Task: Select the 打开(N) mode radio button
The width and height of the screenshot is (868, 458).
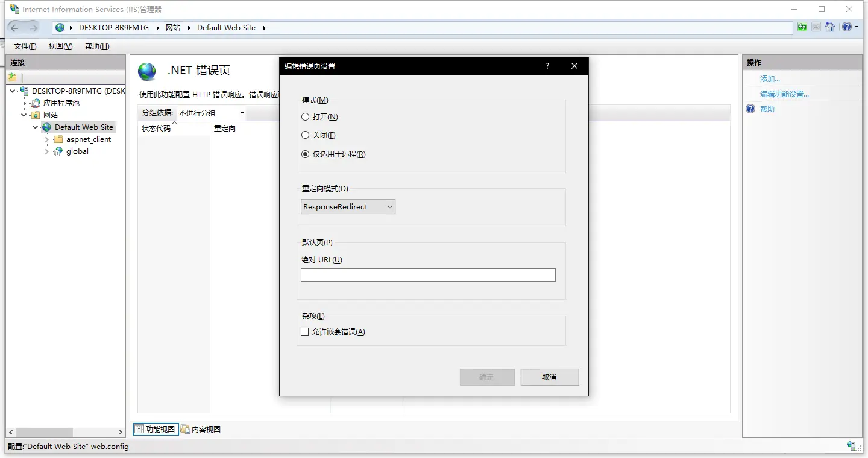Action: (x=305, y=117)
